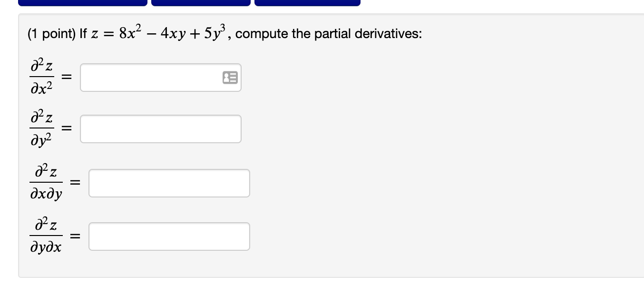Focus the ∂²z/∂x² answer field
The image size is (644, 295).
click(x=161, y=78)
